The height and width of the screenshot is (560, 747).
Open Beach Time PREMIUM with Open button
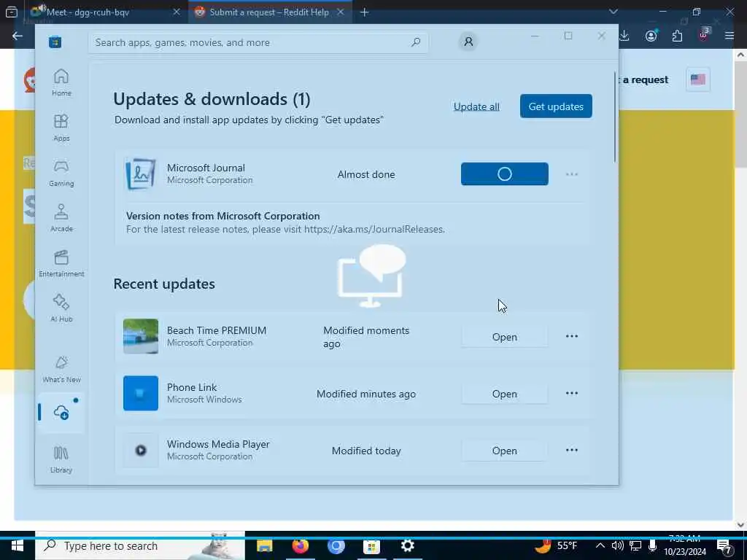point(505,337)
